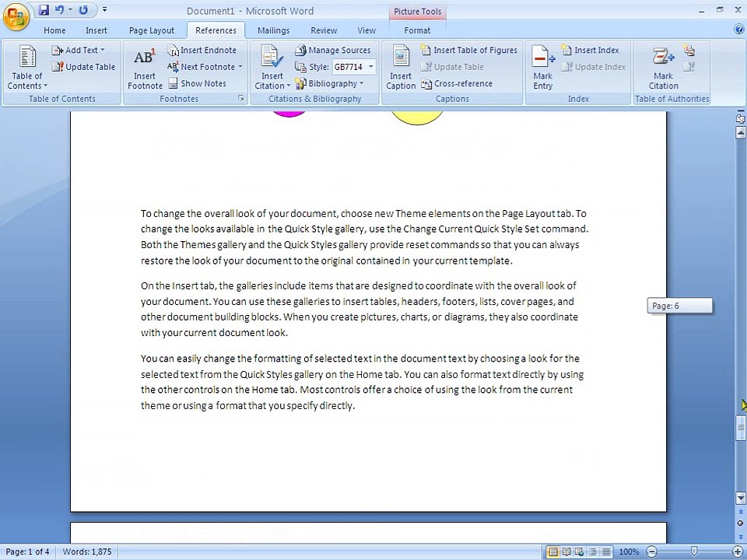This screenshot has height=560, width=747.
Task: Click Mark Citation
Action: tap(663, 67)
